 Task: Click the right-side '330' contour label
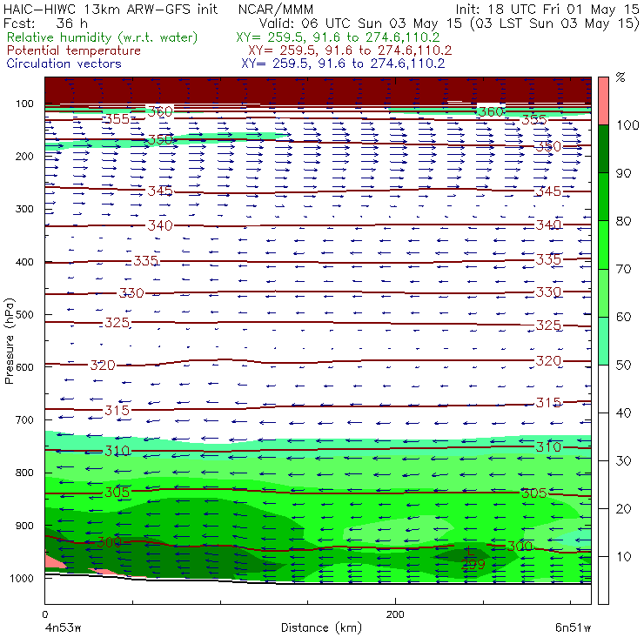(x=548, y=292)
